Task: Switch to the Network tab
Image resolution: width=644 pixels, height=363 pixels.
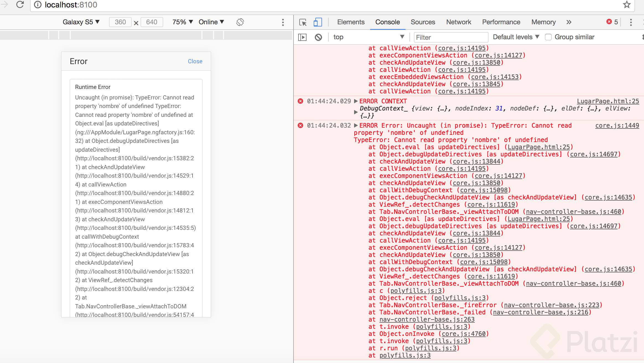Action: point(458,22)
